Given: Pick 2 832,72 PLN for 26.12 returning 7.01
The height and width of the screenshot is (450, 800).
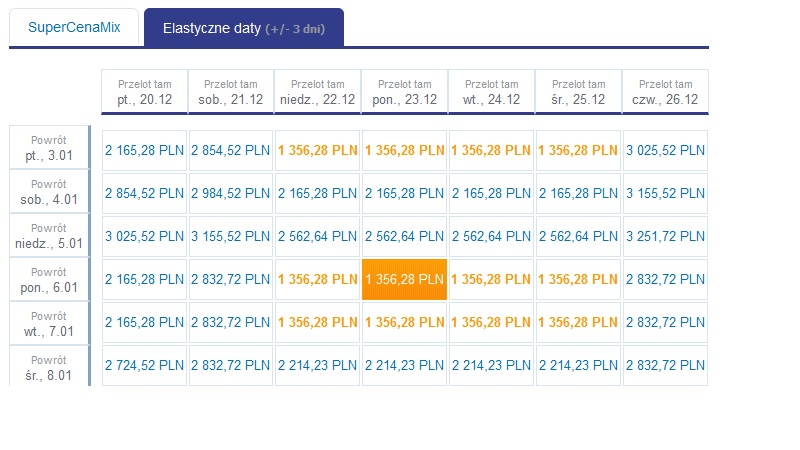Looking at the screenshot, I should pos(665,322).
